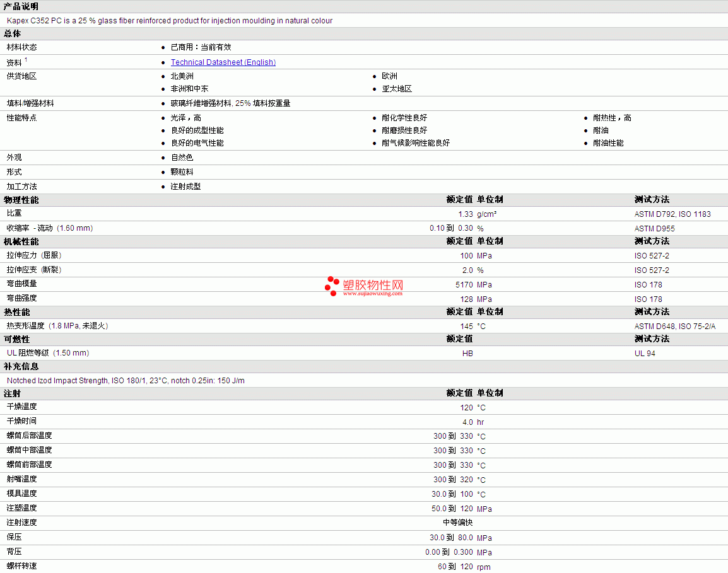Viewport: 728px width, 573px height.
Task: Click the 总体 section header
Action: 13,34
